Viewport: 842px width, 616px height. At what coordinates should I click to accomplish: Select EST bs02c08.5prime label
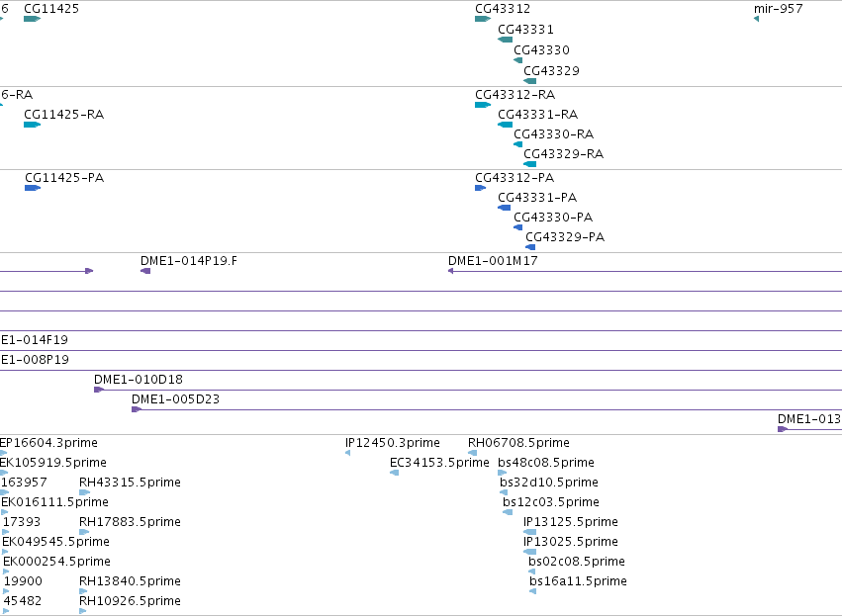coord(577,562)
